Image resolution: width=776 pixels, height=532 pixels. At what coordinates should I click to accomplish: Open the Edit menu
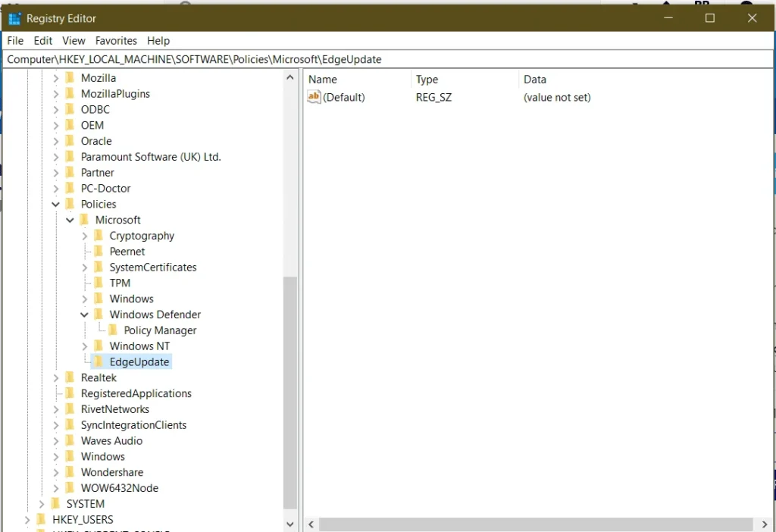(x=43, y=41)
